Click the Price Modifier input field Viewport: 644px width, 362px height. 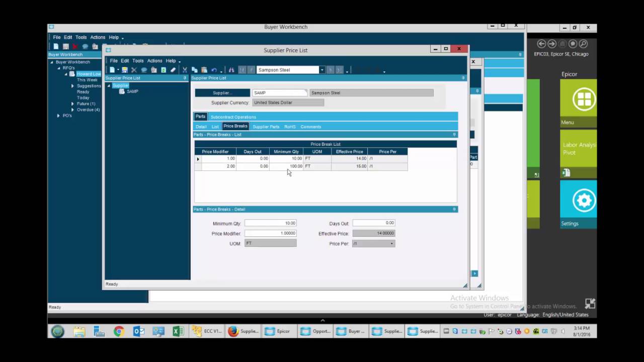[x=270, y=233]
